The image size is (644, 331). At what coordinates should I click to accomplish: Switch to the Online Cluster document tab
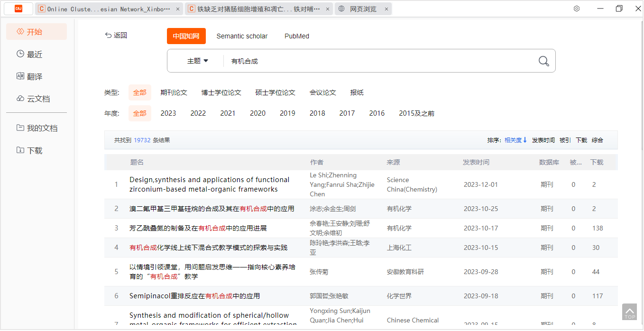[109, 9]
